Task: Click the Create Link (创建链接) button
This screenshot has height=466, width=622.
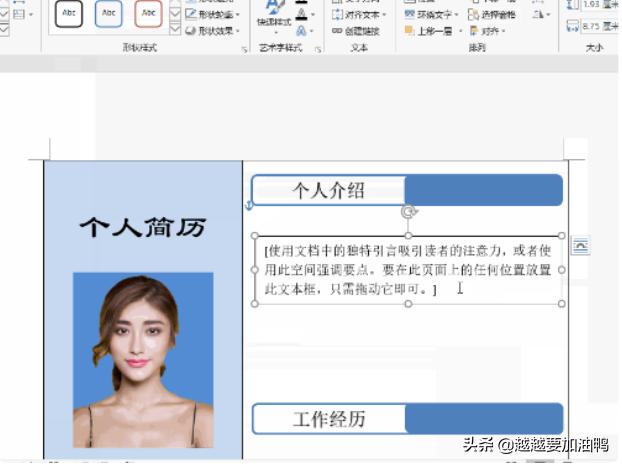Action: point(357,31)
